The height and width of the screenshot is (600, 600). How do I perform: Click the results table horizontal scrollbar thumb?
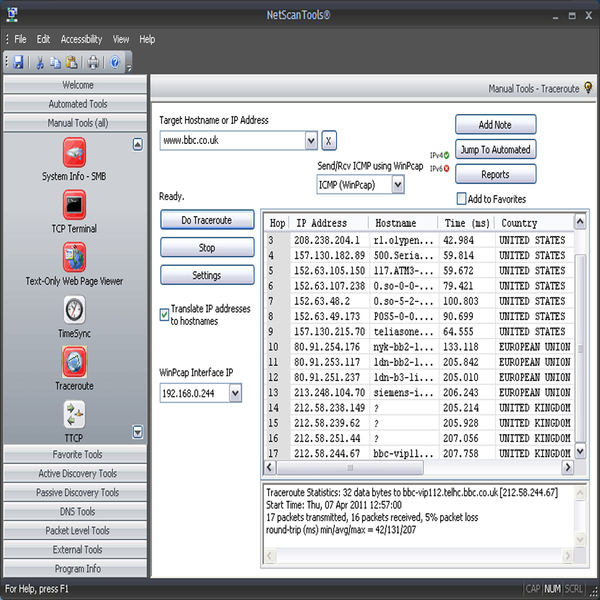[x=350, y=467]
